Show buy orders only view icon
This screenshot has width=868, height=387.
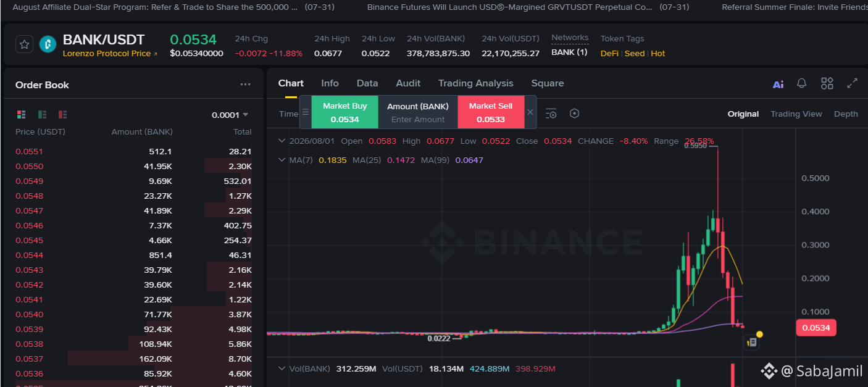click(x=42, y=114)
